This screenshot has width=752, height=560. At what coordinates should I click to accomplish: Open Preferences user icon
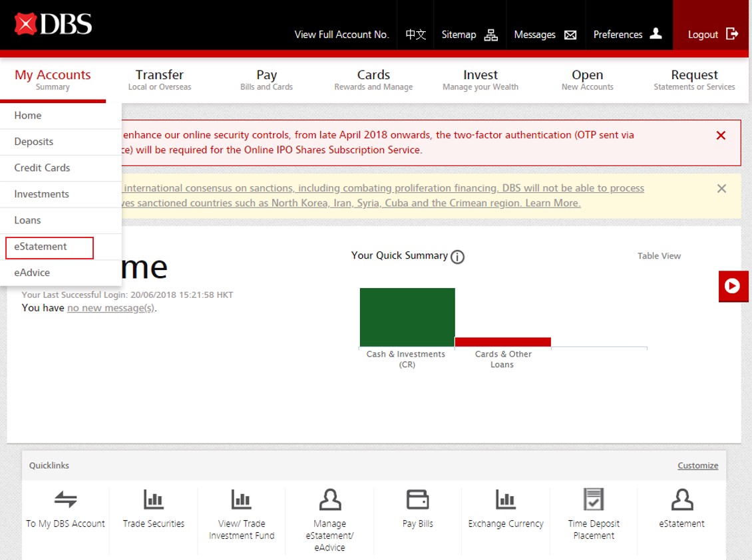pyautogui.click(x=656, y=34)
